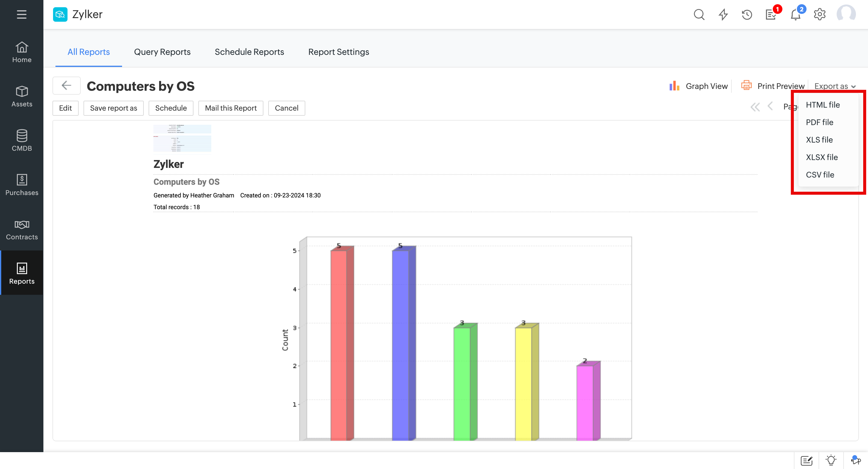Choose CSV file export option
The width and height of the screenshot is (868, 469).
(820, 175)
